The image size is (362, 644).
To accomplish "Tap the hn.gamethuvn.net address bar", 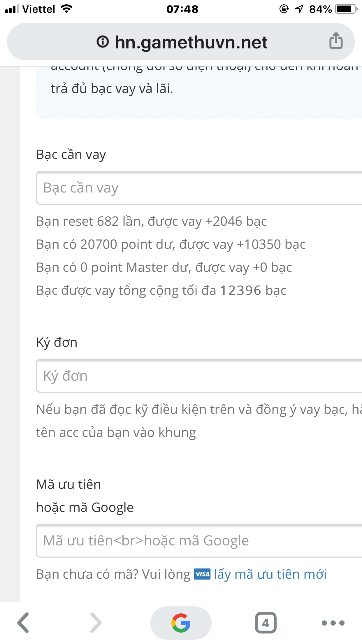I will click(x=191, y=42).
